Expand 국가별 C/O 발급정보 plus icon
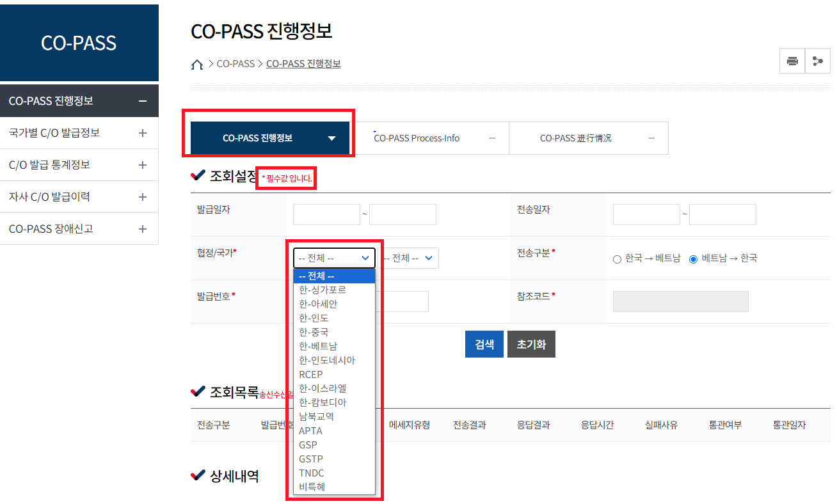This screenshot has height=504, width=837. click(x=143, y=133)
